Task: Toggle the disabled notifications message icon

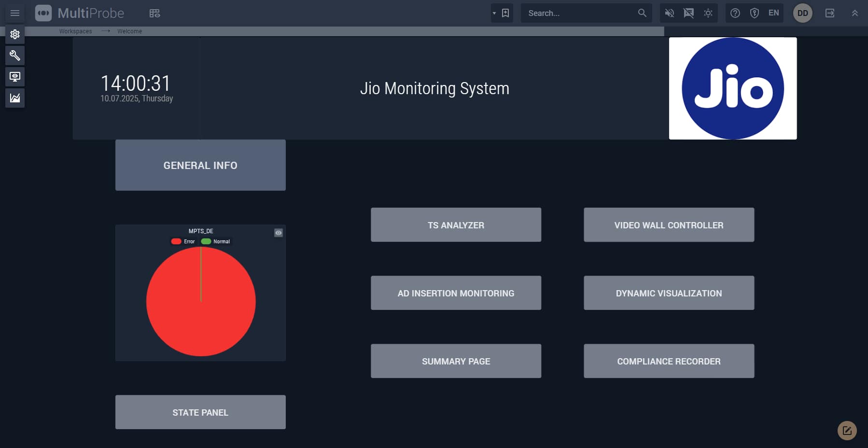Action: coord(689,13)
